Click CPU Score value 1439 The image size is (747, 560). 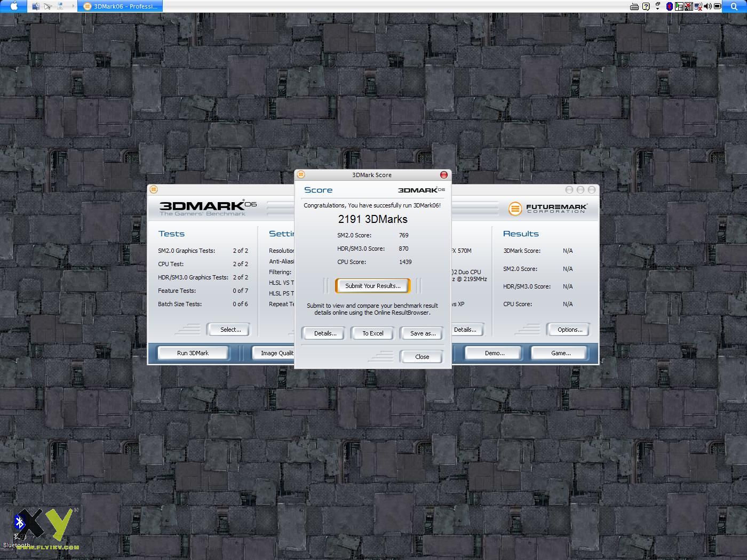(x=405, y=262)
